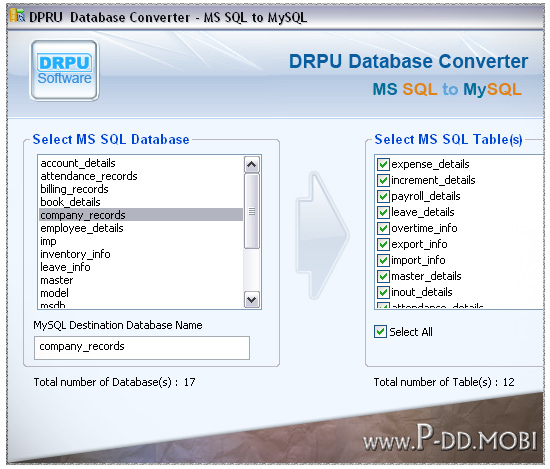This screenshot has width=550, height=469.
Task: Click the database list down arrow button
Action: point(252,300)
